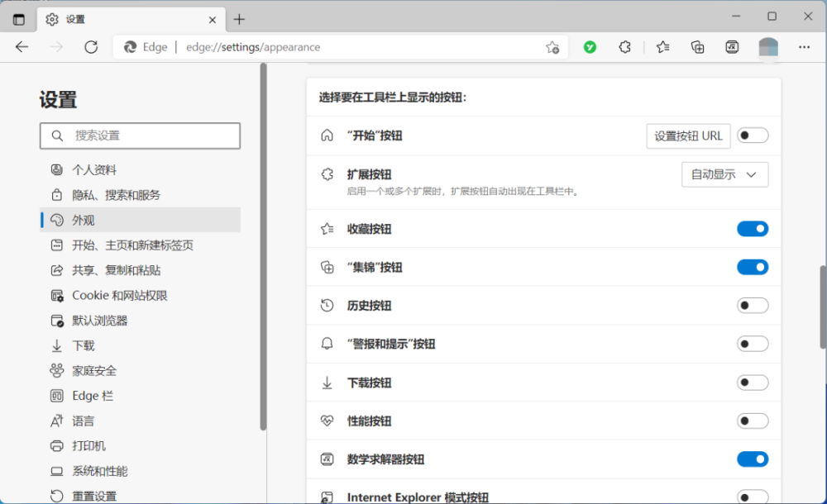Open 重置设置 section
The height and width of the screenshot is (504, 827).
[141, 496]
